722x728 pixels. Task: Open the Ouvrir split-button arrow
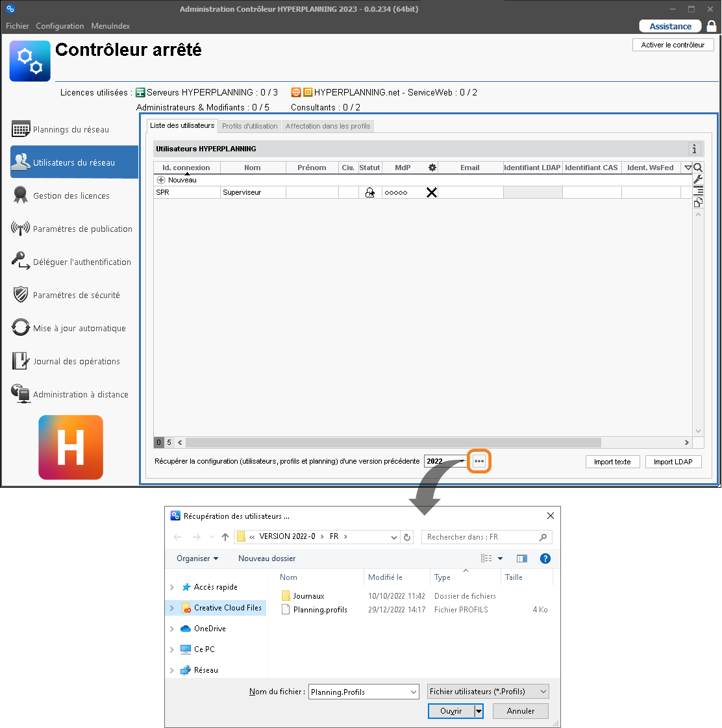click(479, 711)
